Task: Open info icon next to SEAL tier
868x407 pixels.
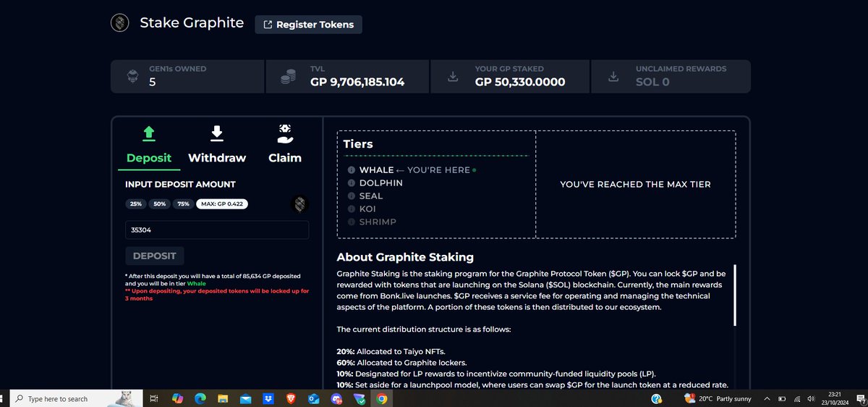Action: (x=352, y=196)
